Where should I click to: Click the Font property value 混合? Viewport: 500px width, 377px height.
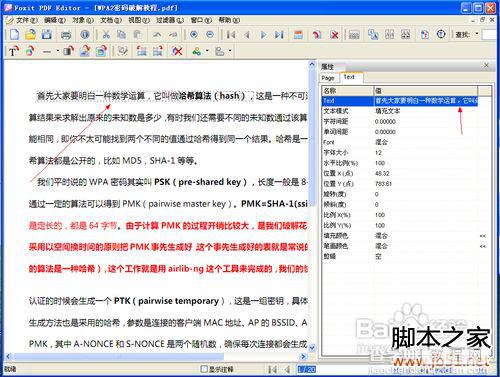point(381,142)
